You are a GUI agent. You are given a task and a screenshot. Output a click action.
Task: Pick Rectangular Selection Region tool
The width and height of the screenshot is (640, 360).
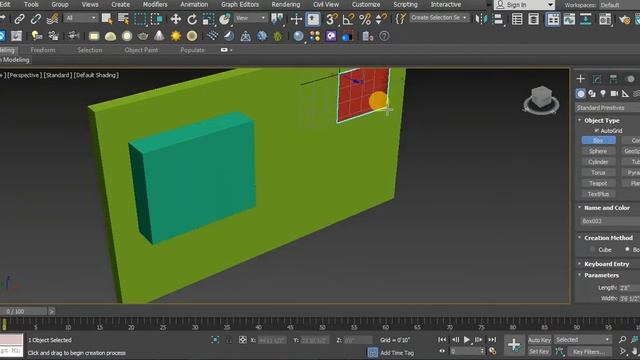[140, 19]
